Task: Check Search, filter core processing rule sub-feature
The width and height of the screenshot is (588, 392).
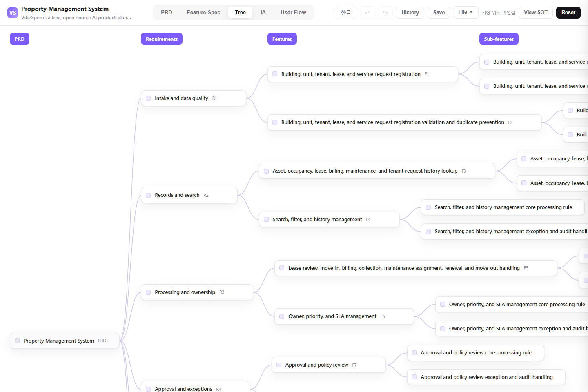Action: 428,207
